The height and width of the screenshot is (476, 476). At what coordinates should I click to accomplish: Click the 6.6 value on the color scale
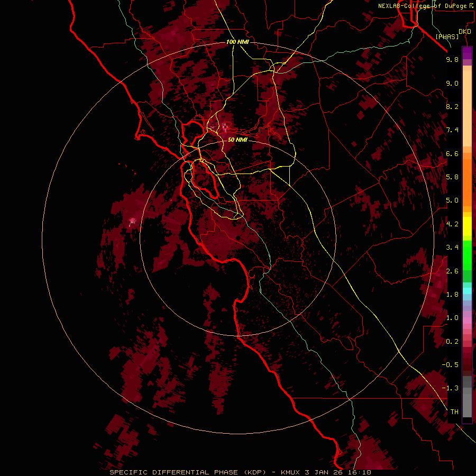pyautogui.click(x=452, y=153)
